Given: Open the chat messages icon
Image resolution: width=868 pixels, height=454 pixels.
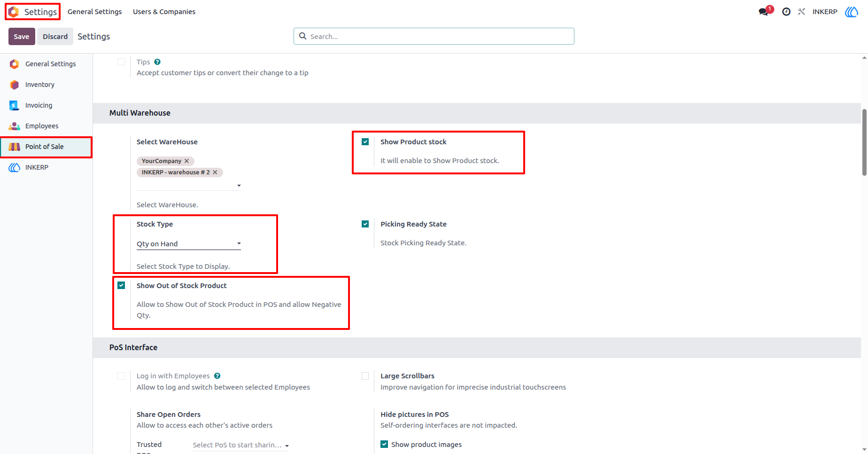Looking at the screenshot, I should coord(764,12).
